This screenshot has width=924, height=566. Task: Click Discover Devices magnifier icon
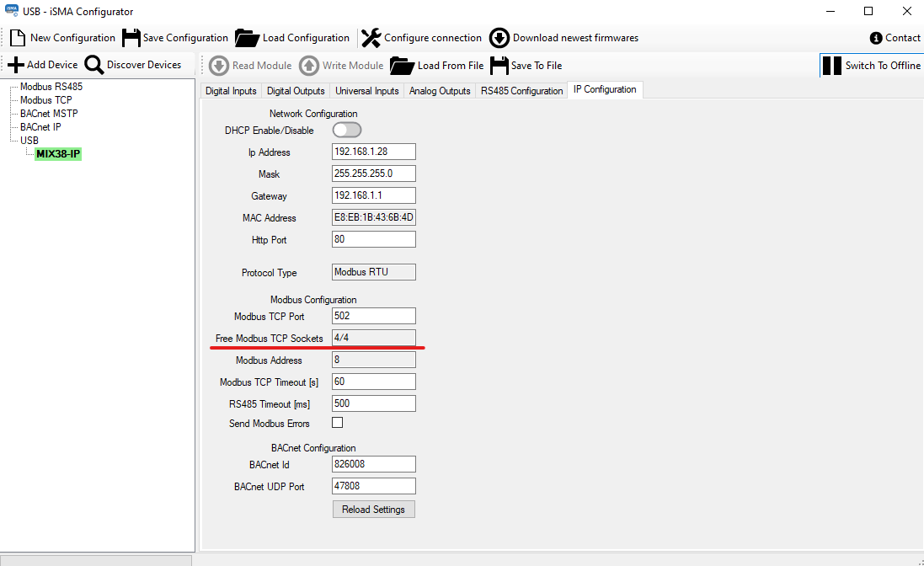(x=94, y=65)
